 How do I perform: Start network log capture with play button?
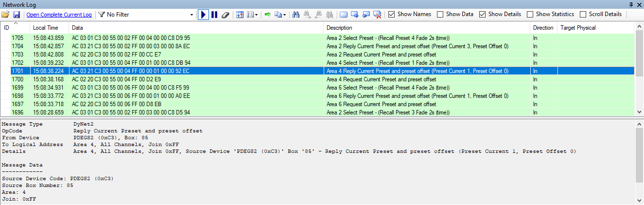coord(203,15)
